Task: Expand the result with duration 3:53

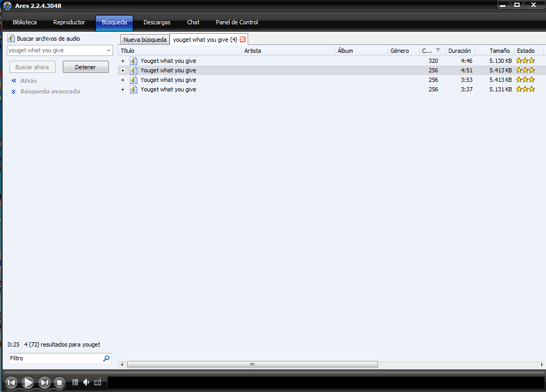Action: pos(123,80)
